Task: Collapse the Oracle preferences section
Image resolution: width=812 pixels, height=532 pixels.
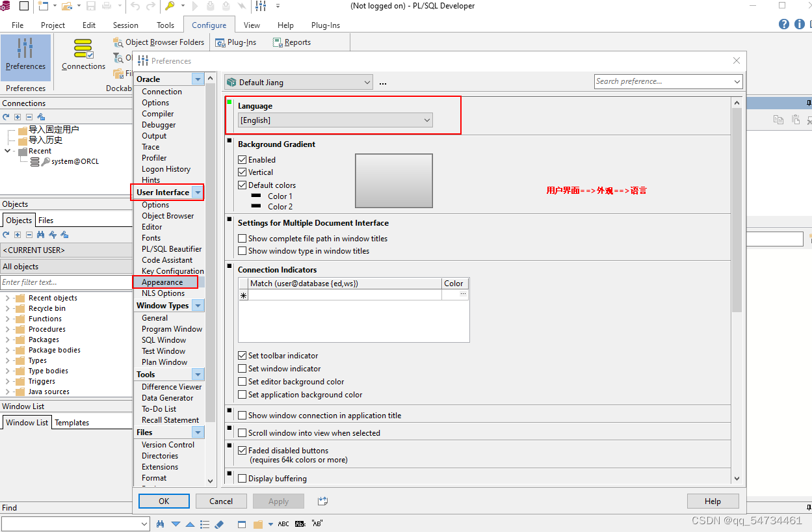Action: pyautogui.click(x=198, y=79)
